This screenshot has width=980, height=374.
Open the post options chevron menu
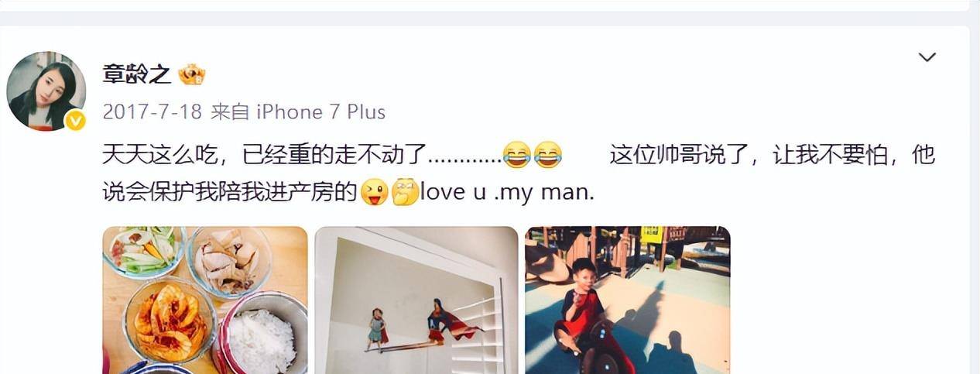pyautogui.click(x=927, y=57)
